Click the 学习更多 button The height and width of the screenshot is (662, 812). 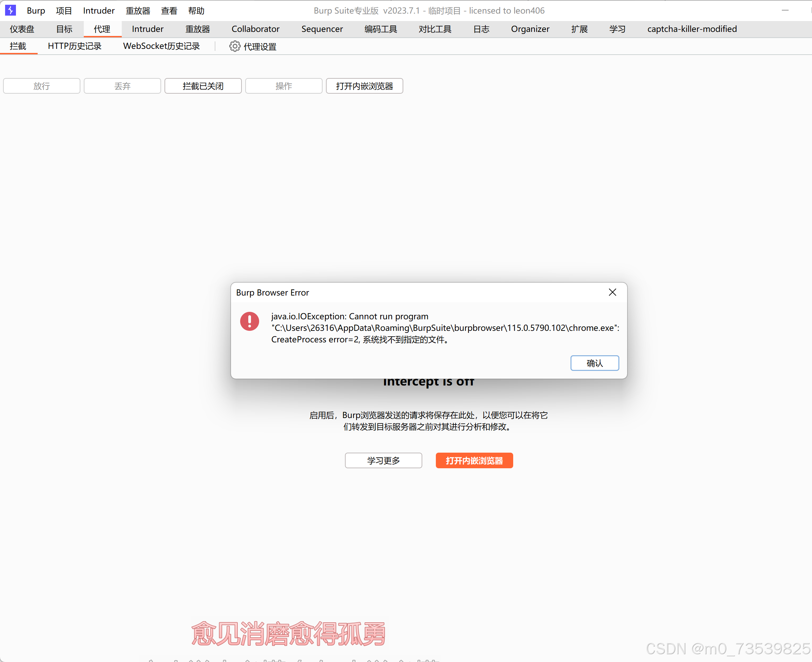tap(383, 461)
